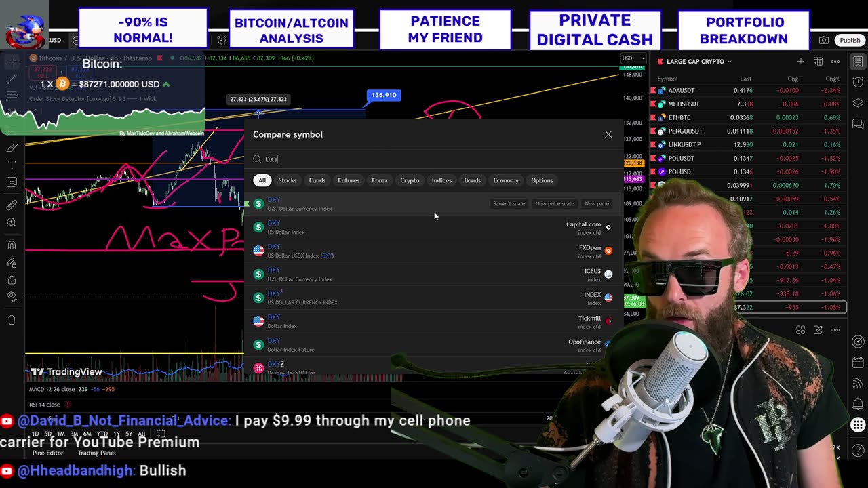Select PENGUUSDT in the watchlist
Image resolution: width=868 pixels, height=488 pixels.
click(x=749, y=131)
